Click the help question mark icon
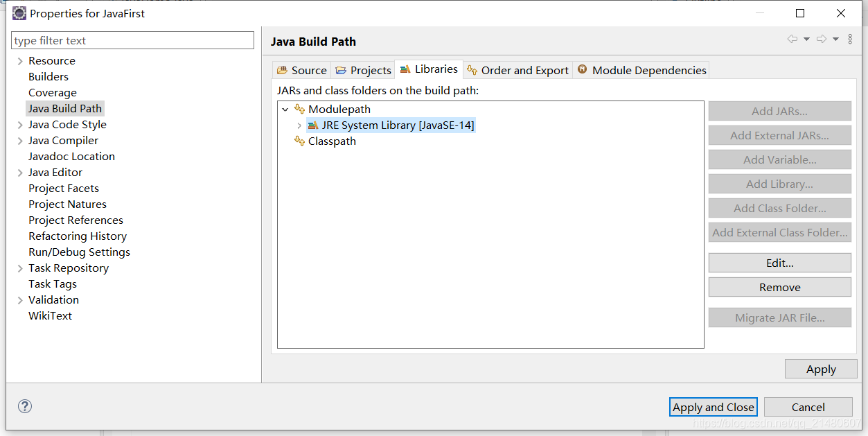The image size is (868, 436). (25, 406)
